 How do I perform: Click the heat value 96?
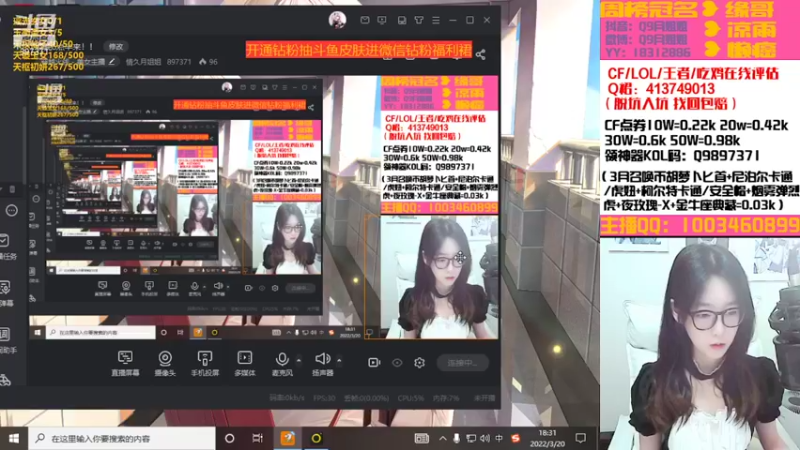pyautogui.click(x=209, y=62)
